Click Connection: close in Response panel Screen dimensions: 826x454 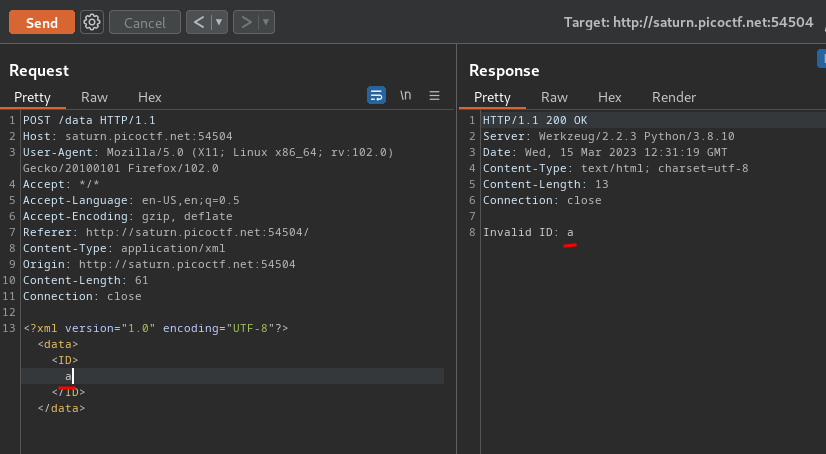[x=542, y=200]
